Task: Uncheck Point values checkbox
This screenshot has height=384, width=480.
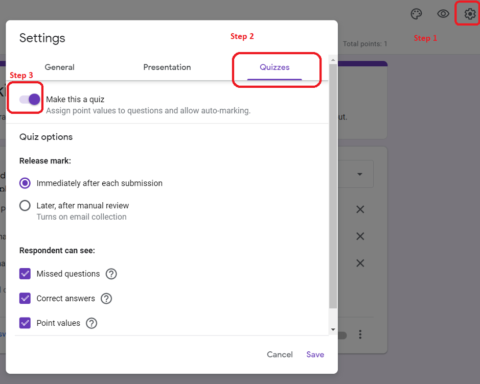Action: point(25,323)
